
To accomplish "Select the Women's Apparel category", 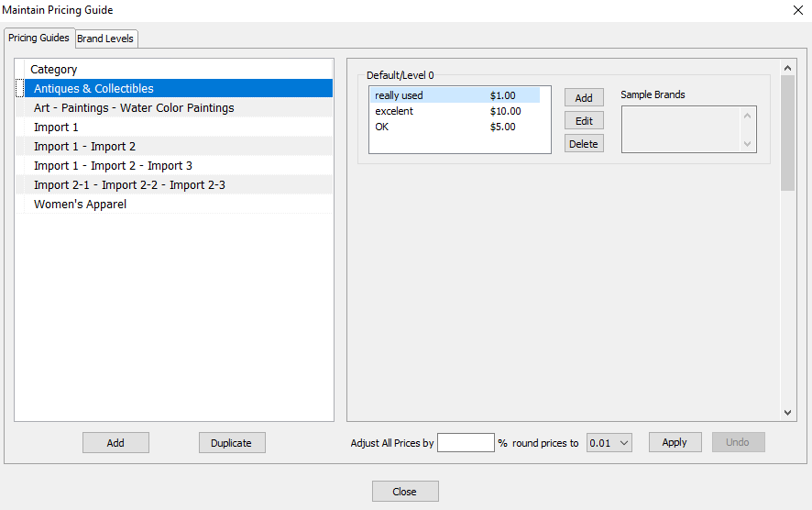I will pyautogui.click(x=174, y=204).
